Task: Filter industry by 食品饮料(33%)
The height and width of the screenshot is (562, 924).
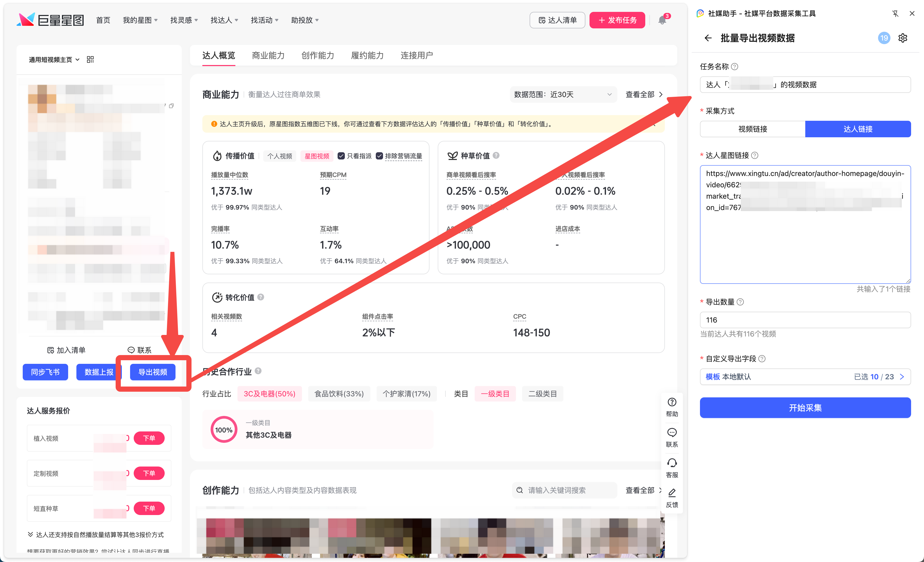Action: pos(339,394)
